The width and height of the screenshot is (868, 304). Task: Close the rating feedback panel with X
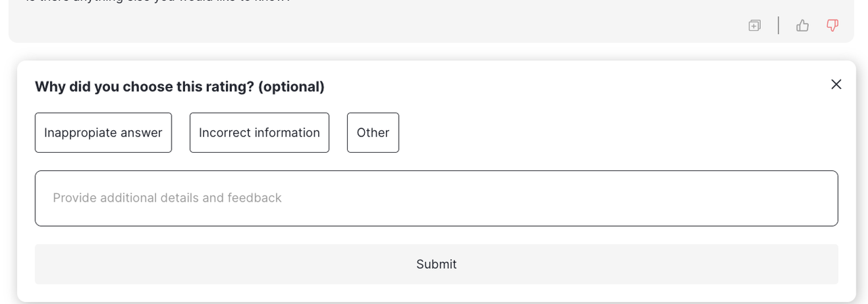[x=836, y=84]
